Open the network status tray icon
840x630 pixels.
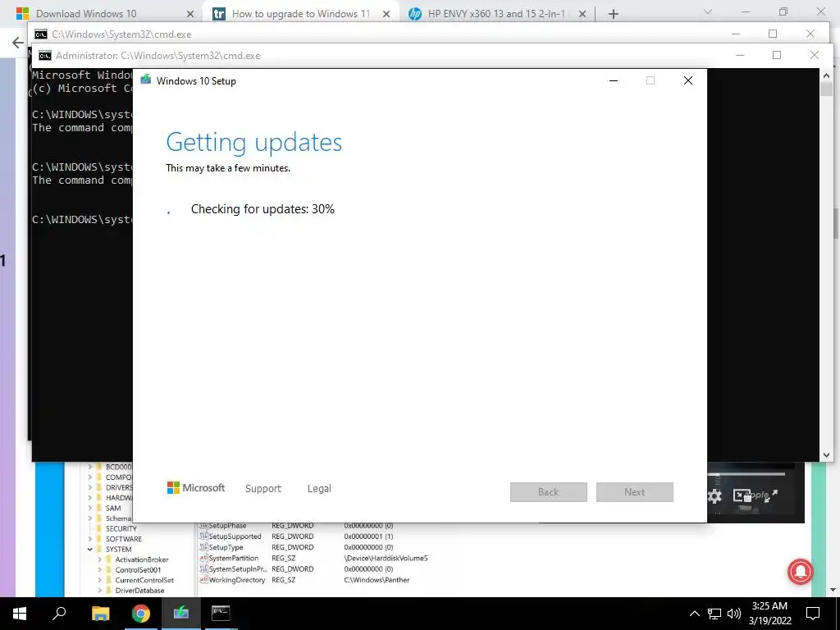tap(714, 614)
